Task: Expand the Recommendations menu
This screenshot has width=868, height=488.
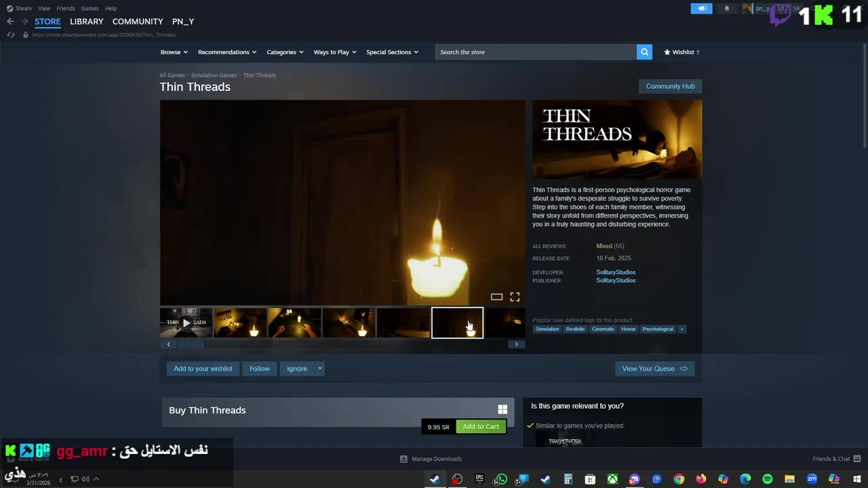Action: click(227, 52)
